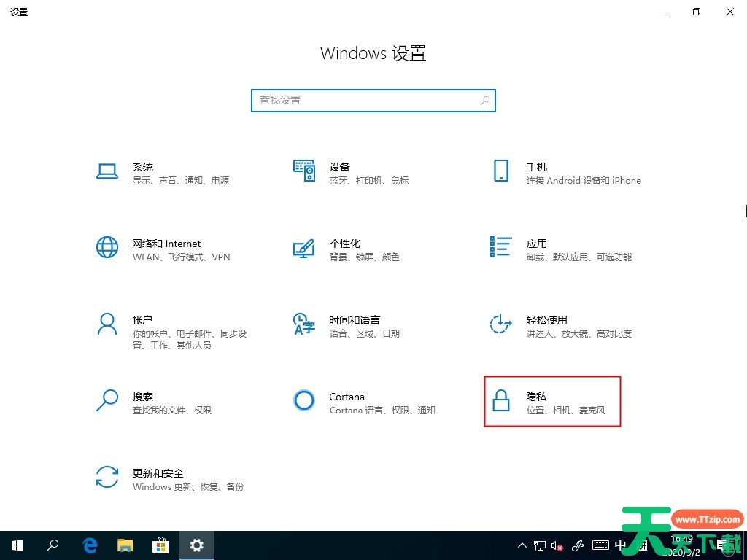Open the 系统 (System) laptop icon
Viewport: 747px width, 560px height.
107,171
